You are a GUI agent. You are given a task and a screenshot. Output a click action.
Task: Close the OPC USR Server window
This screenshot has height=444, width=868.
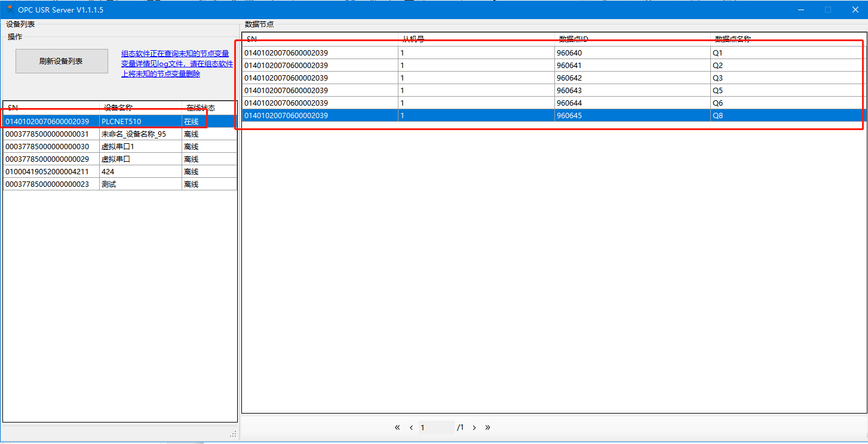(x=854, y=10)
